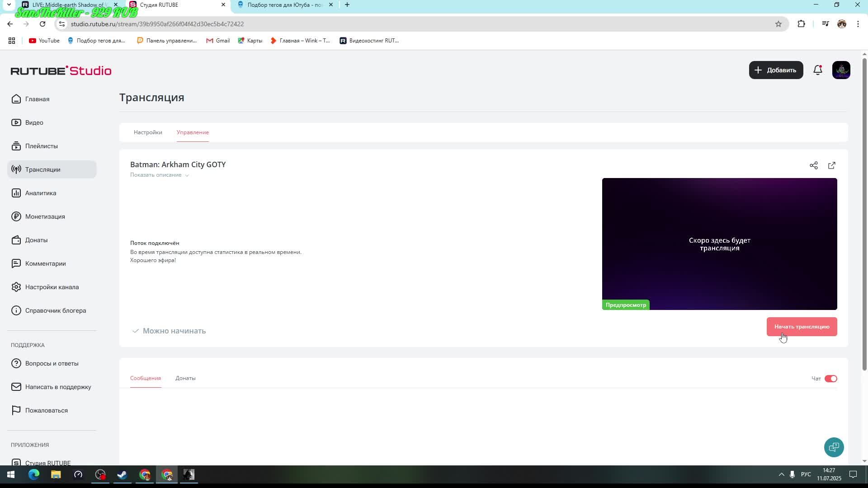Open stream in new window icon
The height and width of the screenshot is (488, 868).
[x=832, y=165]
